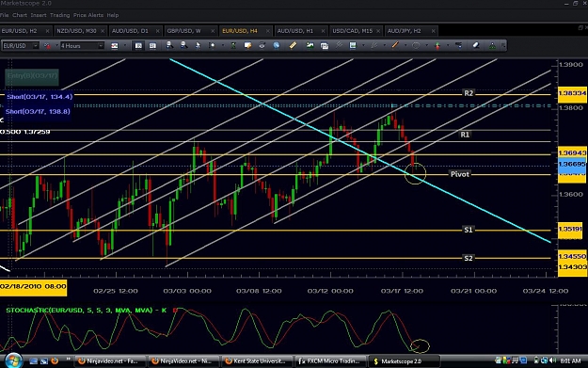The height and width of the screenshot is (368, 588).
Task: Expand the crosshair tool dropdown arrow
Action: tap(222, 46)
